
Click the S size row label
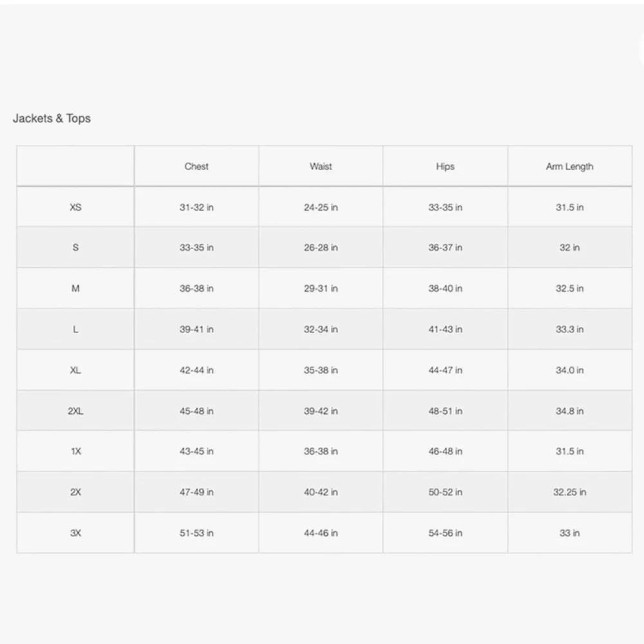pyautogui.click(x=75, y=248)
